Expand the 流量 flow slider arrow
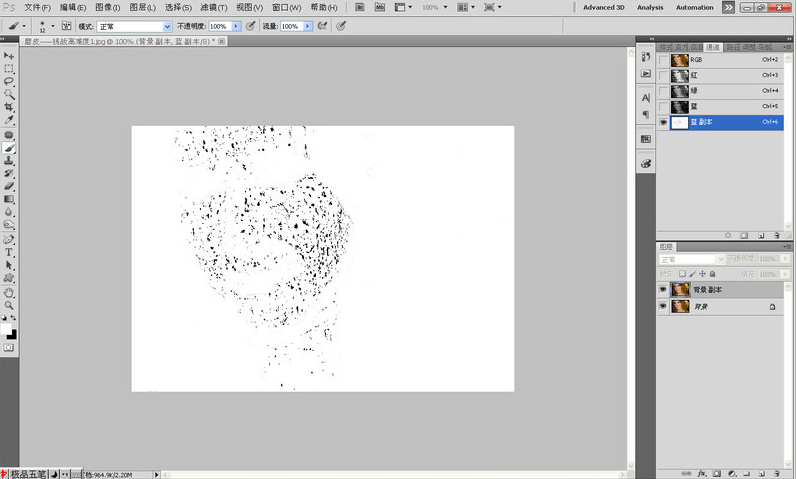797x479 pixels. coord(308,26)
